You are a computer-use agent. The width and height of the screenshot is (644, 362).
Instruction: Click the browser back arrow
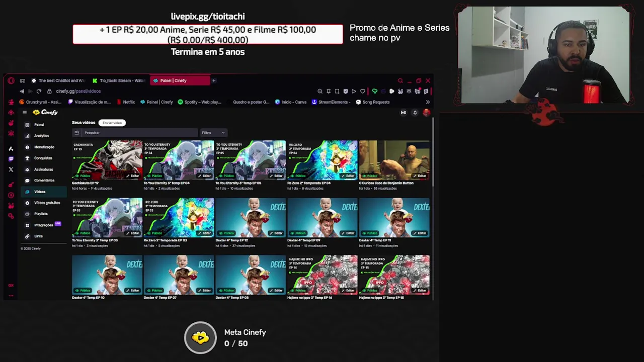click(22, 92)
